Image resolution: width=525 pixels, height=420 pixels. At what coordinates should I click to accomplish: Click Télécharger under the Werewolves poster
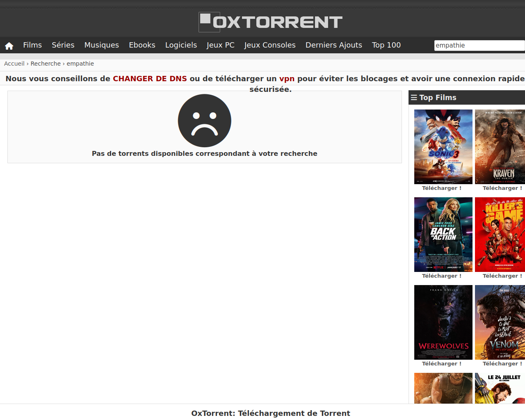click(x=442, y=364)
